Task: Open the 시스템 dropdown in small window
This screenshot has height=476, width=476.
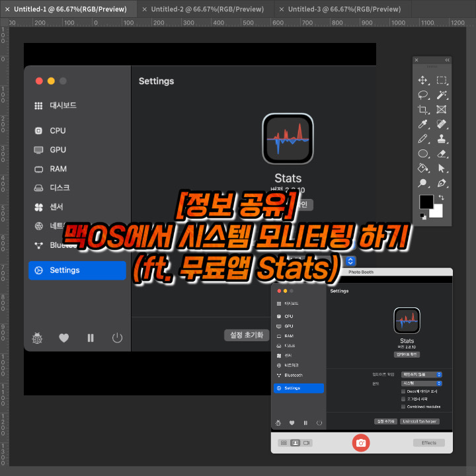Action: pos(421,383)
